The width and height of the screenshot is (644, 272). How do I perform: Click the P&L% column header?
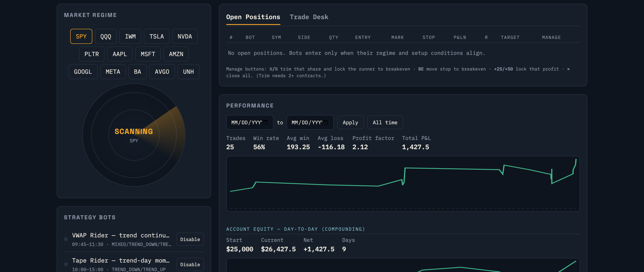(460, 38)
